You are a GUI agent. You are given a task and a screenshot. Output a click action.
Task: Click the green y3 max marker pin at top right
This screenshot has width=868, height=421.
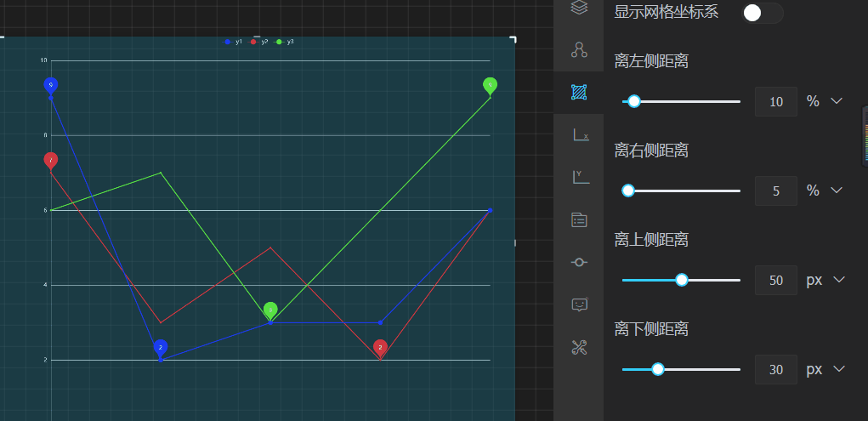[490, 85]
